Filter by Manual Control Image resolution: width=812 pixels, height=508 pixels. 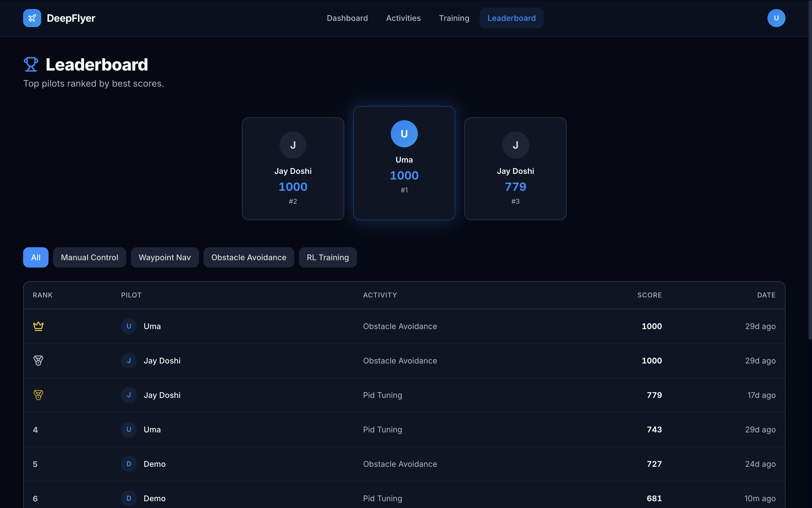[x=90, y=257]
